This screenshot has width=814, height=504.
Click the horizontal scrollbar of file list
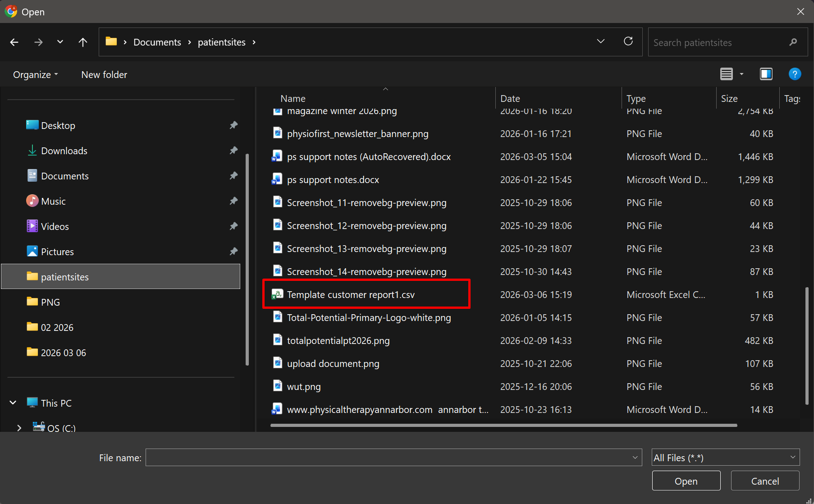click(504, 425)
